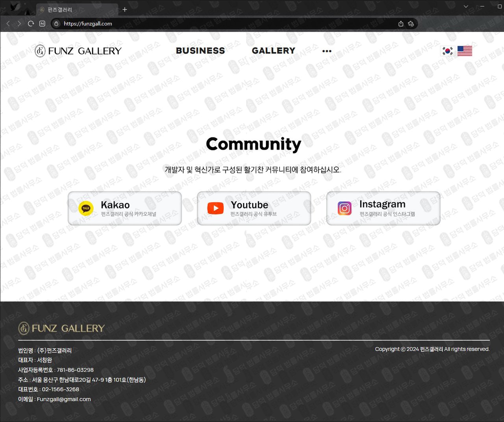Open the Kakao official channel card
Image resolution: width=504 pixels, height=422 pixels.
(125, 208)
